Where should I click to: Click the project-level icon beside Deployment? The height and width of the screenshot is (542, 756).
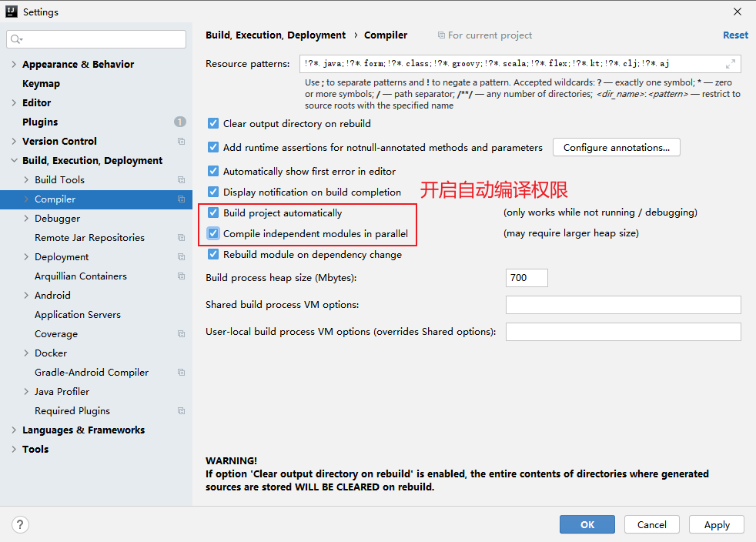pyautogui.click(x=181, y=257)
